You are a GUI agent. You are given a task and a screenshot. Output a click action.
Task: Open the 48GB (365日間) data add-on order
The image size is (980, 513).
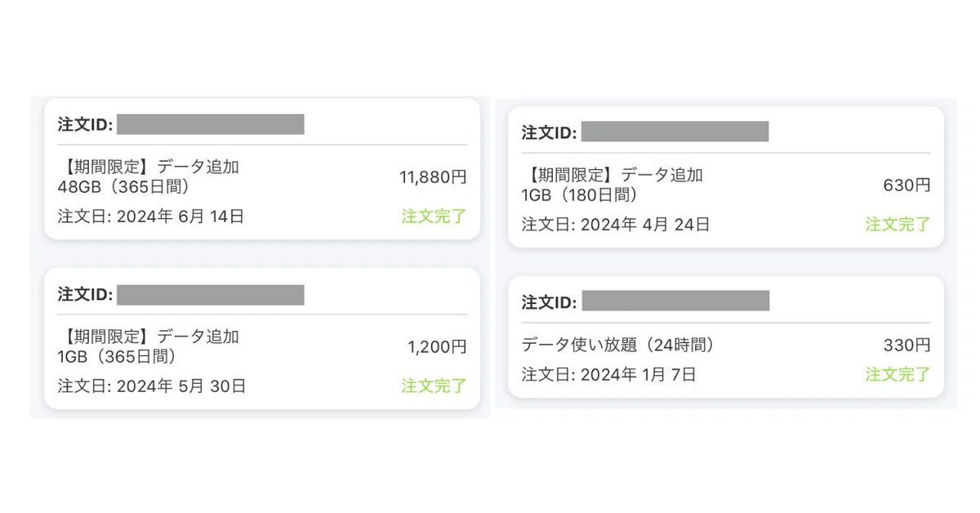[261, 169]
